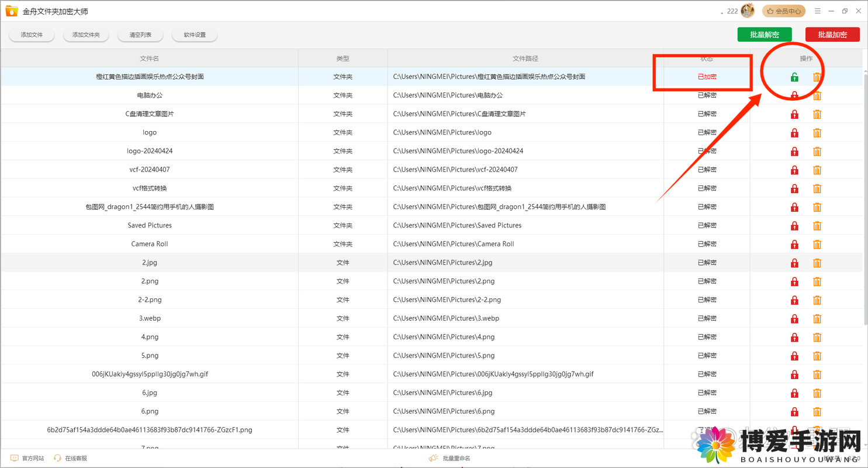
Task: Click the green 批量解密 button
Action: point(765,35)
